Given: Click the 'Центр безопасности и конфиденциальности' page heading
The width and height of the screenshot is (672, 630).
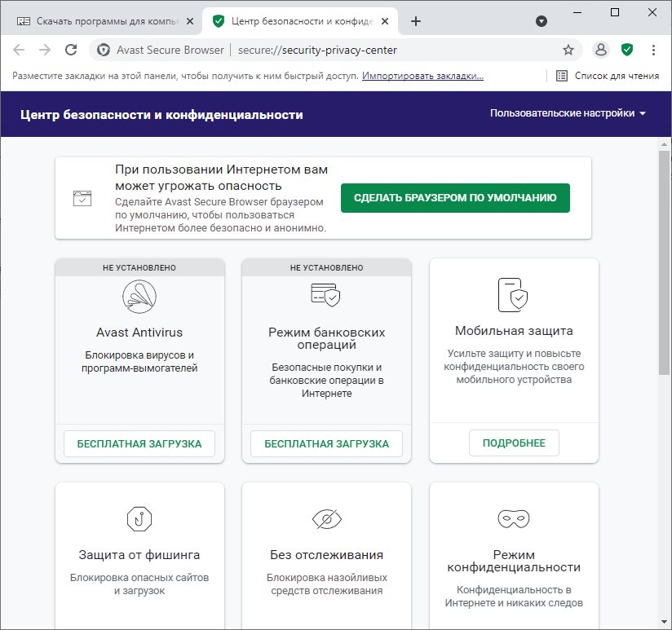Looking at the screenshot, I should point(161,115).
